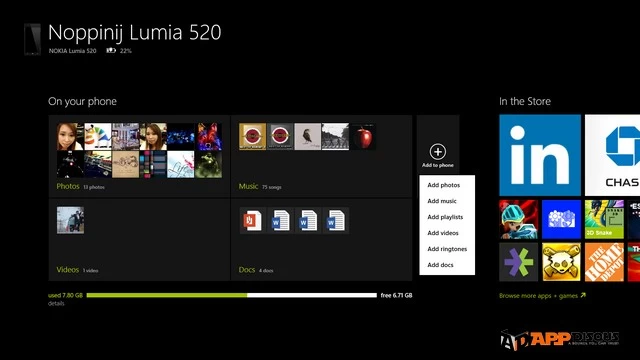The width and height of the screenshot is (640, 360).
Task: Click the 'NOKIA Lumia 520' model text
Action: tap(73, 51)
